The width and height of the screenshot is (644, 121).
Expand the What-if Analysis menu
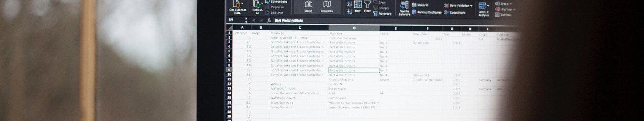pyautogui.click(x=483, y=9)
